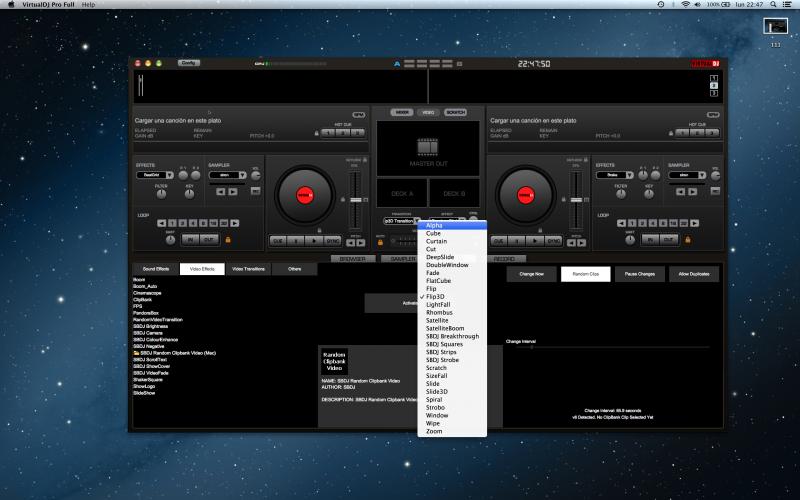
Task: Toggle the hot cue lock on left deck
Action: point(316,133)
